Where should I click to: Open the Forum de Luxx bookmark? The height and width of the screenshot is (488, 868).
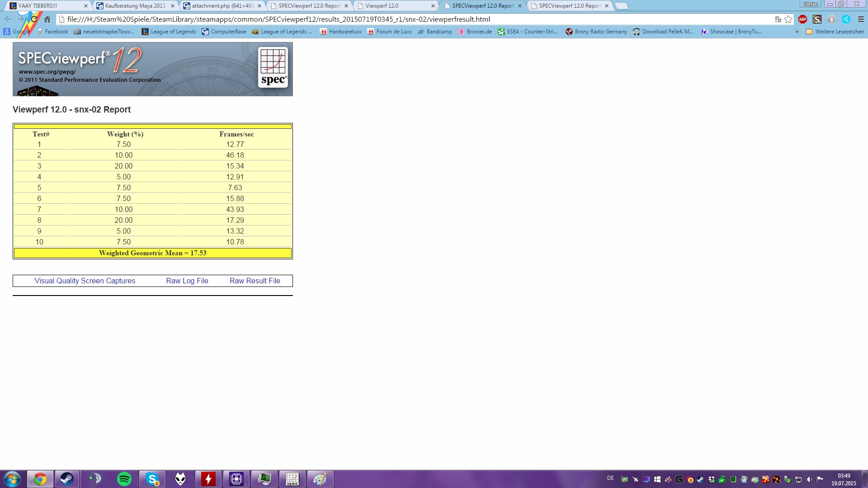(x=390, y=32)
